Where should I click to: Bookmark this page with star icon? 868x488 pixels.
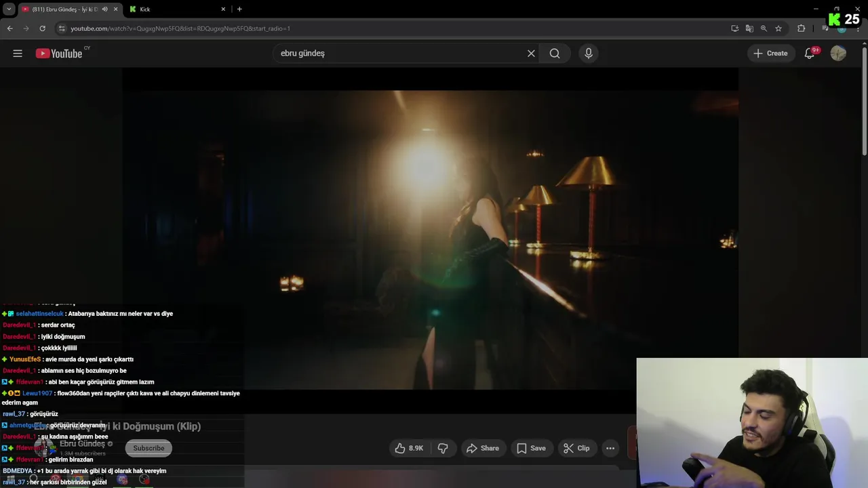coord(778,28)
